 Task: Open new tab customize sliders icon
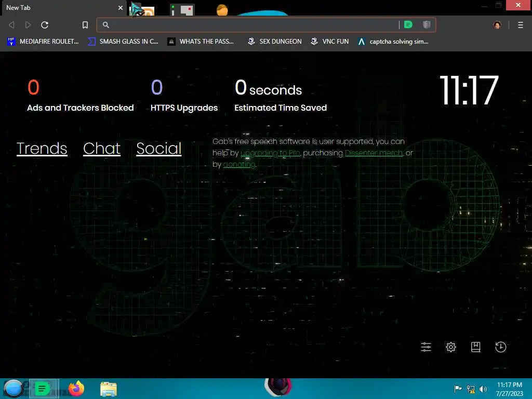pyautogui.click(x=426, y=347)
